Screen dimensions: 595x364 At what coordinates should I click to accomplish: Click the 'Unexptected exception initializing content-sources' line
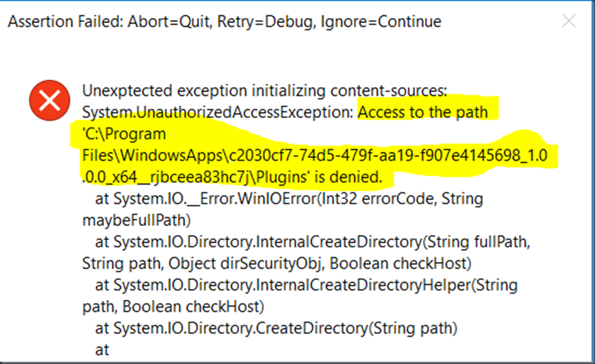(265, 91)
